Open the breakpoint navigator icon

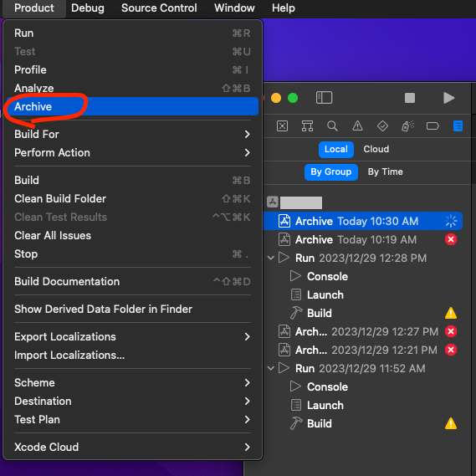point(432,125)
